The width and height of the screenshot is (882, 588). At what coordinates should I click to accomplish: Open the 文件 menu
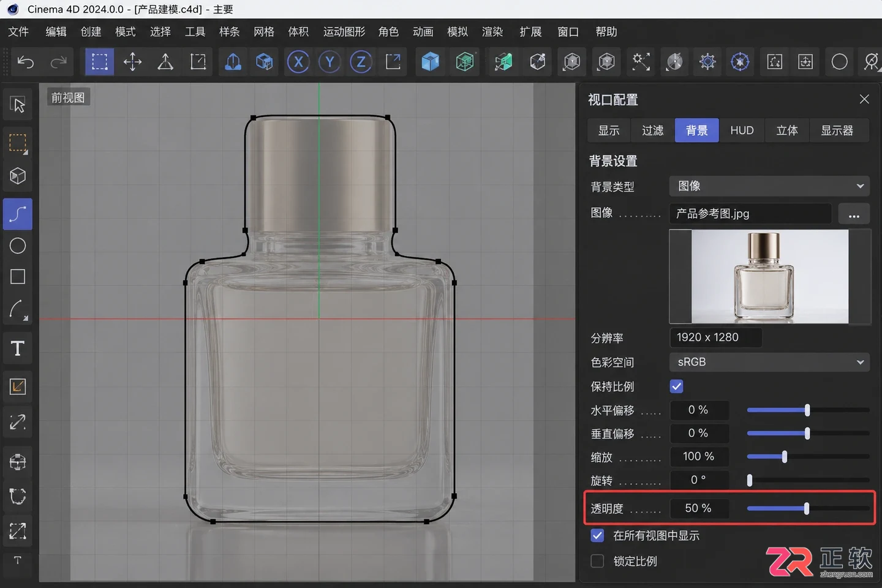tap(18, 32)
